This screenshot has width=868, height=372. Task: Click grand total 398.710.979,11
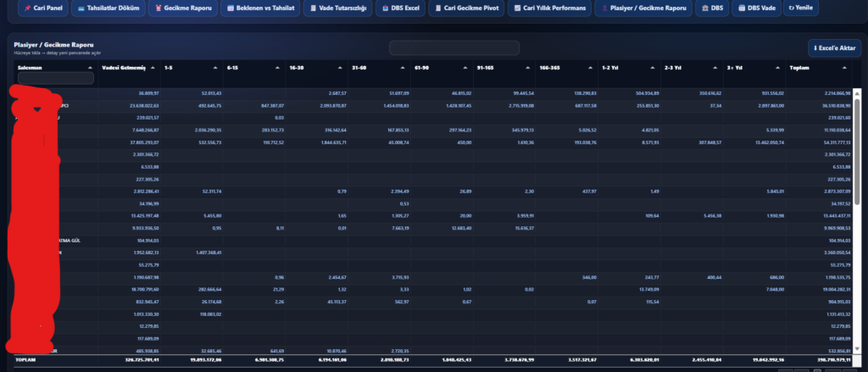pyautogui.click(x=834, y=359)
